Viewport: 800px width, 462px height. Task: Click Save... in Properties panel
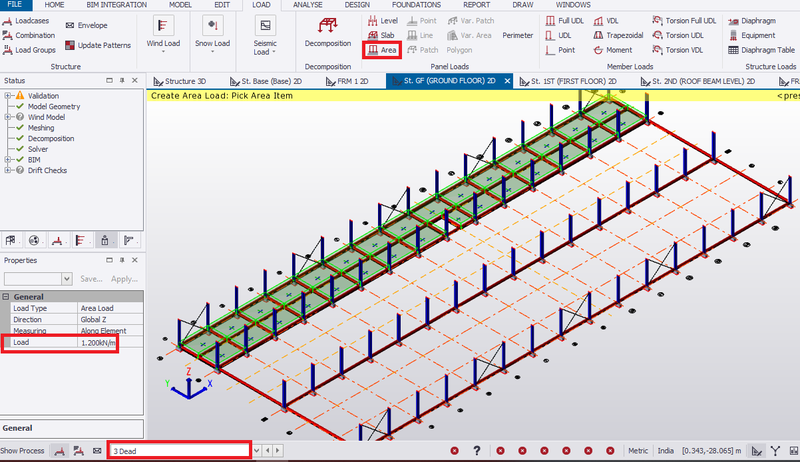point(91,279)
